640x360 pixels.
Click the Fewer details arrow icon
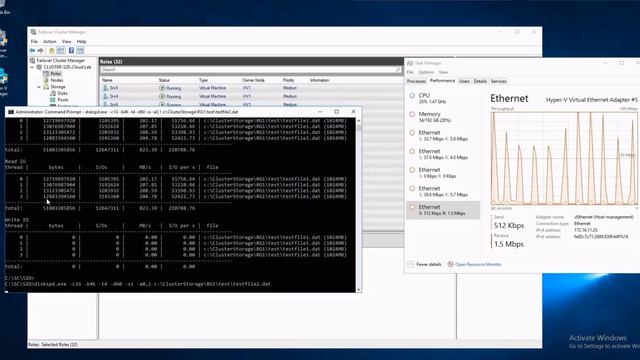click(x=411, y=264)
